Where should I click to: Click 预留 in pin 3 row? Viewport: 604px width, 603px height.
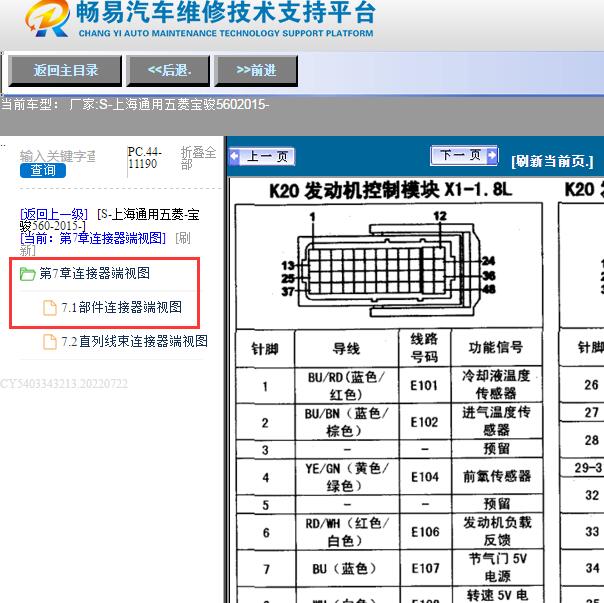tap(496, 449)
